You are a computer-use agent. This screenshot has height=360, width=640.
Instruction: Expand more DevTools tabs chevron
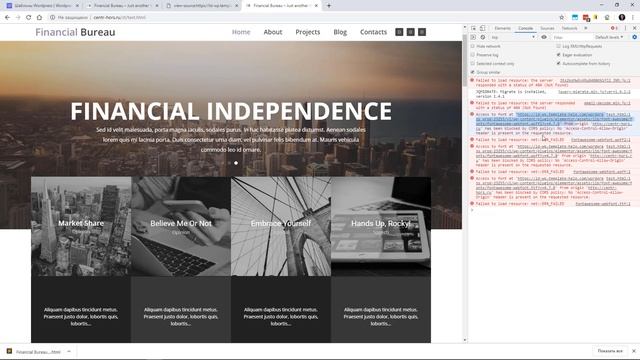(x=586, y=28)
